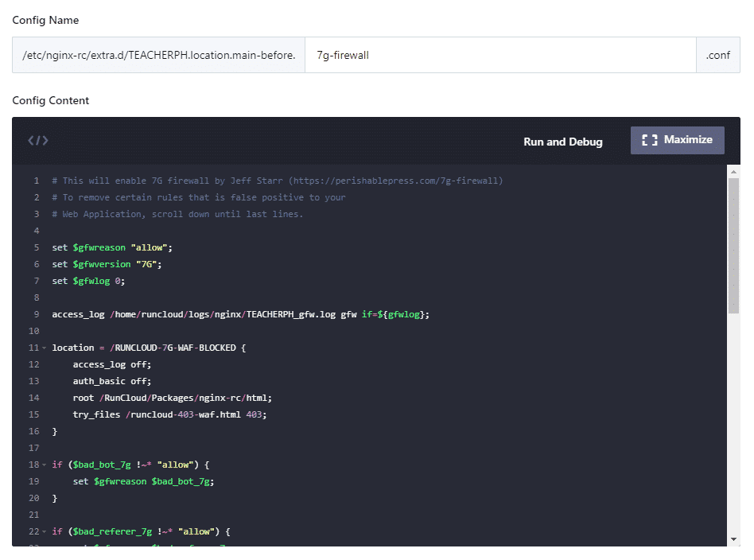Screen dimensions: 754x560
Task: Click line number 17 in the gutter
Action: (x=33, y=448)
